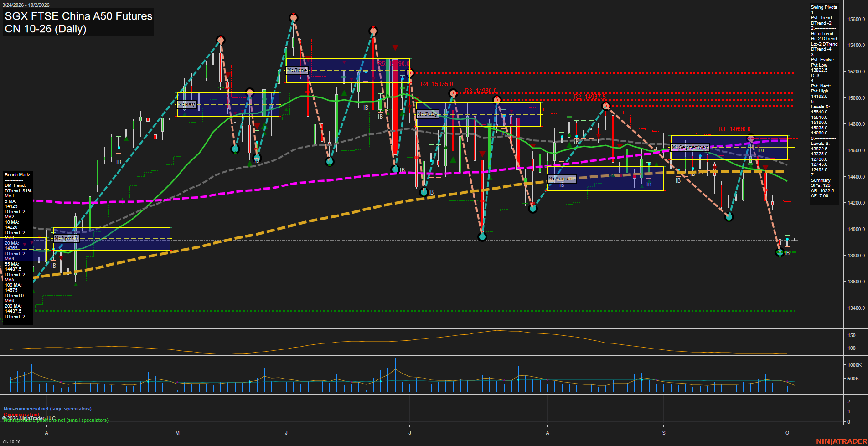Select Non-commercial net (large speculators) legend entry
Viewport: 868px width, 446px height.
(47, 409)
